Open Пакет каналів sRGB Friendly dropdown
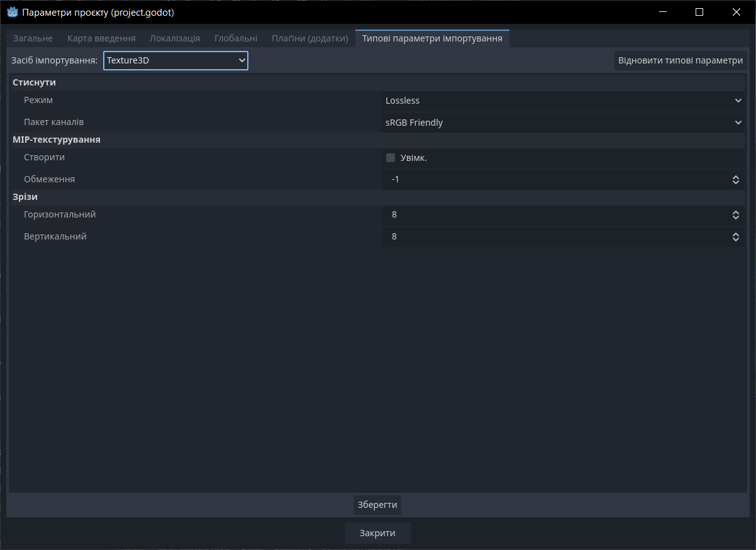756x550 pixels. click(562, 123)
